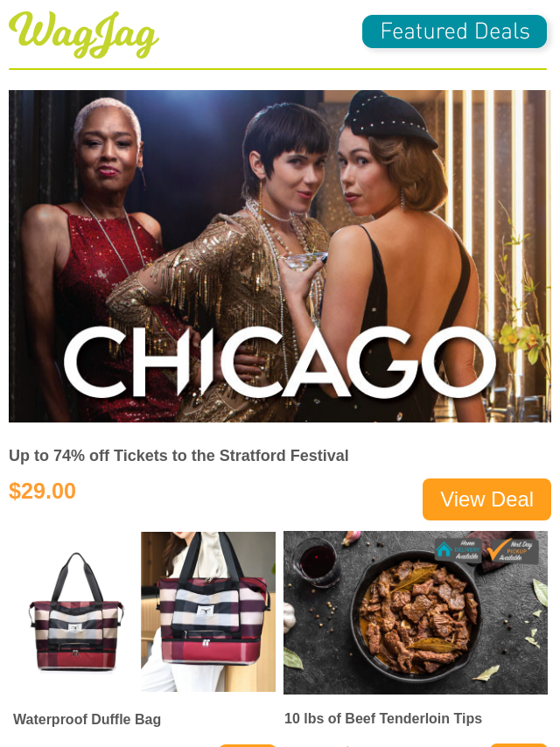560x747 pixels.
Task: Open the 10 lbs of Beef Tenderloin Tips link
Action: [x=383, y=718]
